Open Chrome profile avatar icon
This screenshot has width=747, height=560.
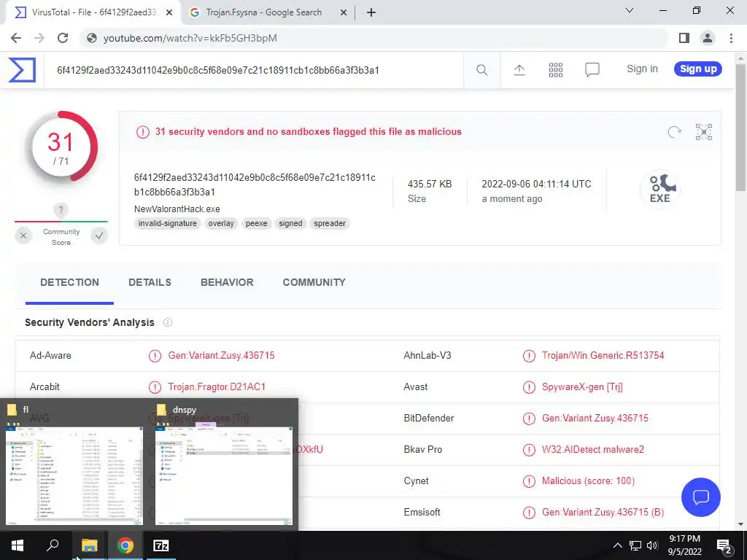[x=708, y=38]
